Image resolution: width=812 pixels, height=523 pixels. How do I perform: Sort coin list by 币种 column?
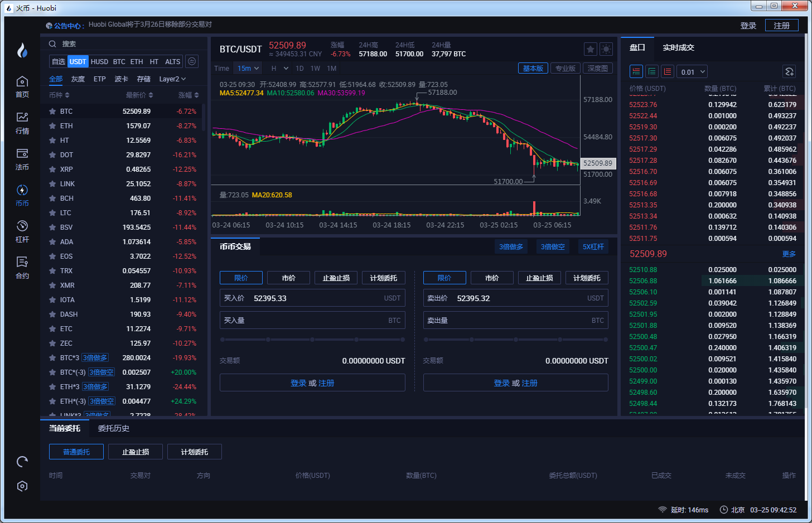[59, 95]
